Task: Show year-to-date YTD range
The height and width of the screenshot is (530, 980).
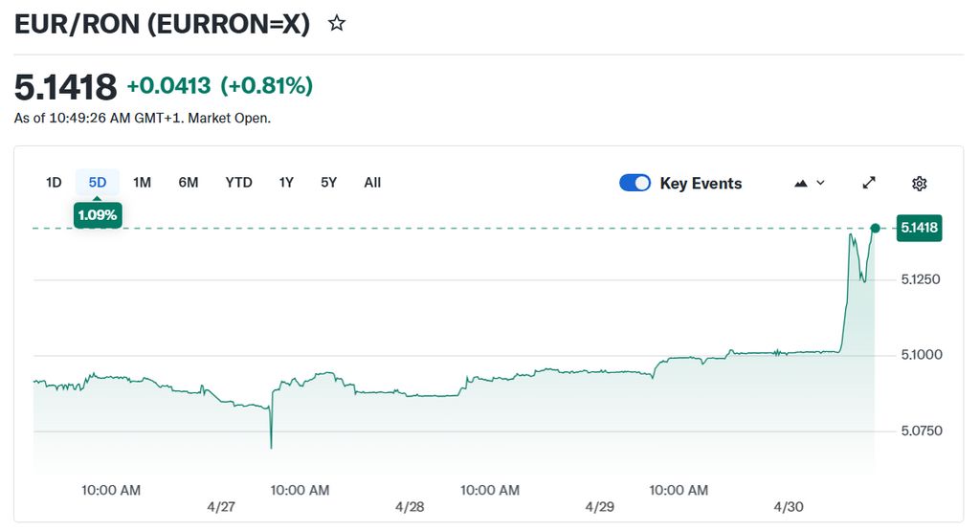Action: (x=238, y=182)
